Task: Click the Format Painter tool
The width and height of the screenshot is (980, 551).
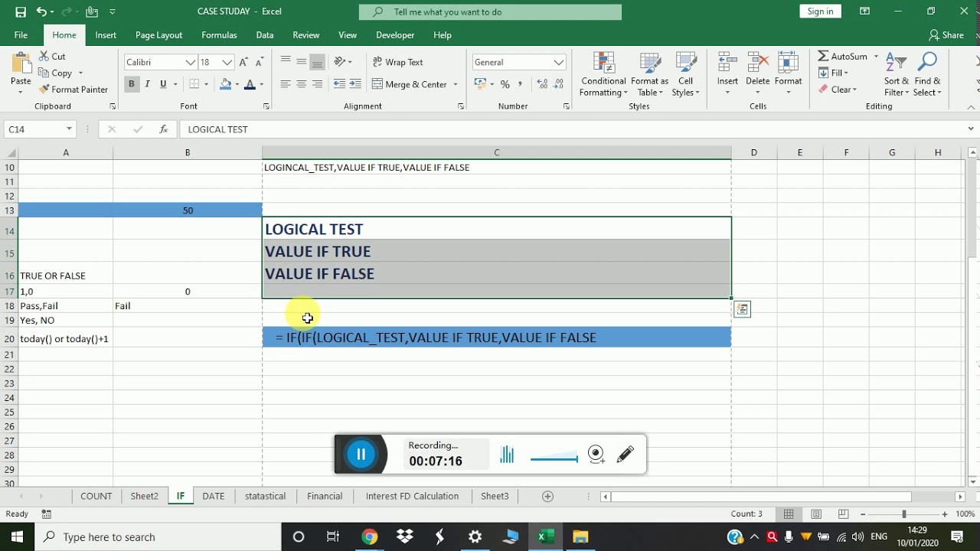Action: [73, 90]
